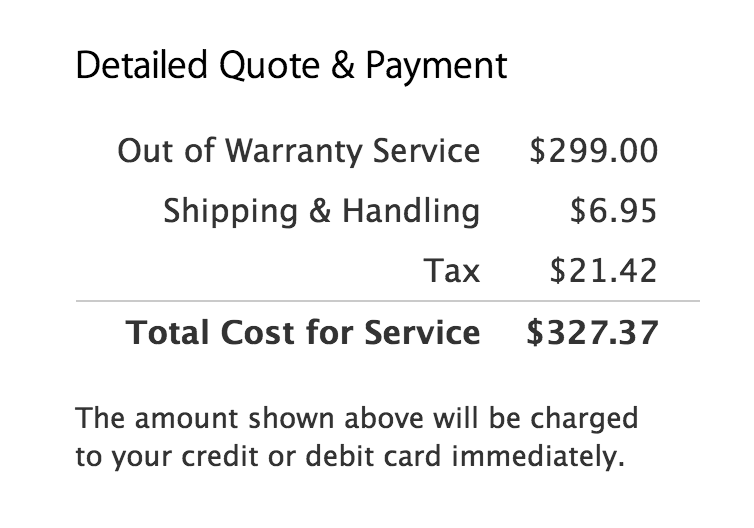Click the word 'Detailed' in heading

coord(141,64)
